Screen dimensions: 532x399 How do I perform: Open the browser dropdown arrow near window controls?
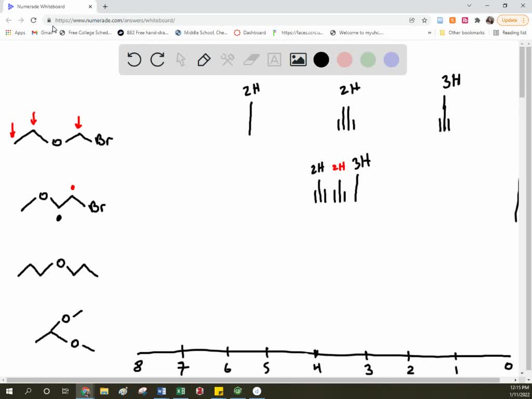(x=469, y=6)
